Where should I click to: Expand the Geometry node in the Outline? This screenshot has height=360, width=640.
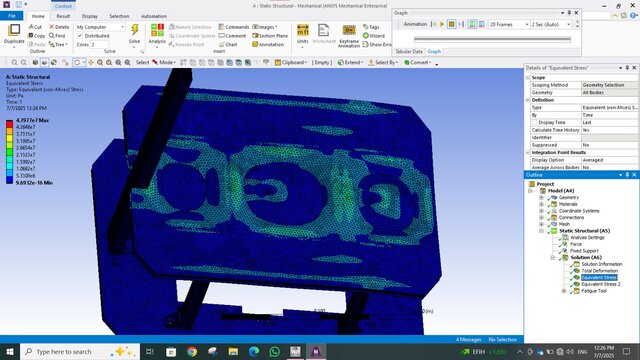[x=542, y=198]
